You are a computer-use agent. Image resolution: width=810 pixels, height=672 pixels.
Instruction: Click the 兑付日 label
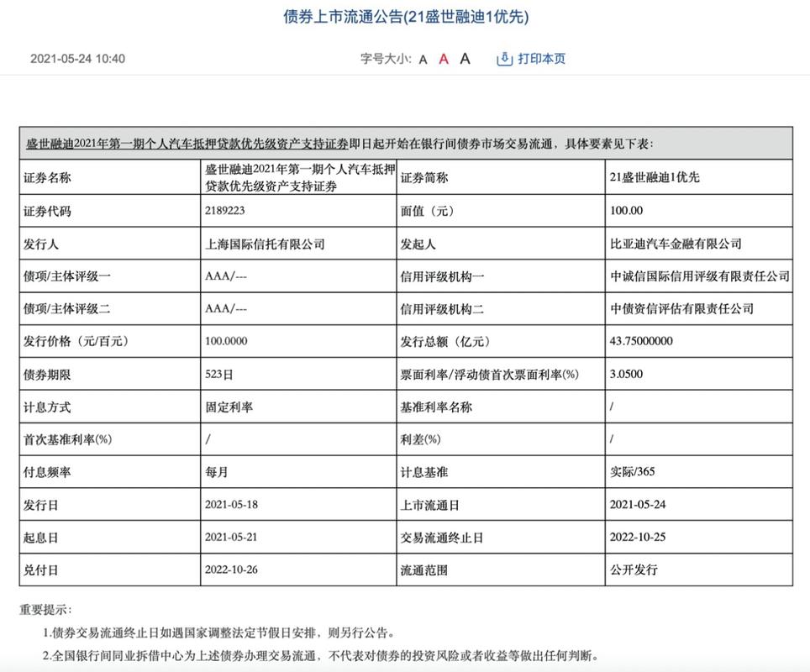pyautogui.click(x=41, y=570)
